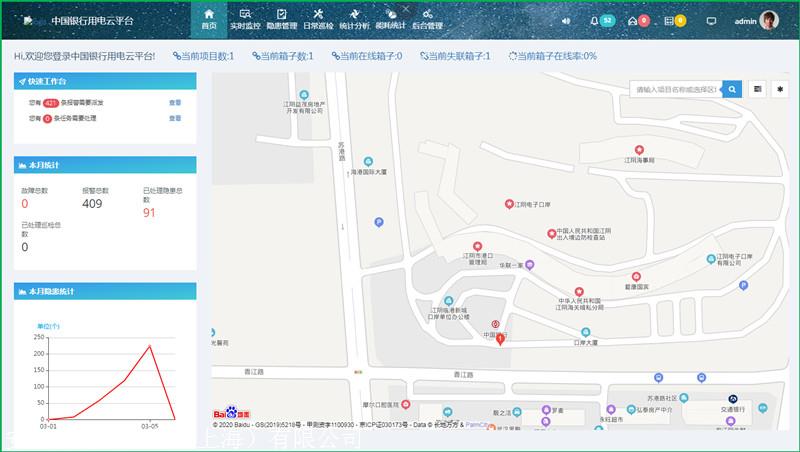This screenshot has height=452, width=800.
Task: Click the 当前在线箱子:0 stat
Action: [x=367, y=56]
